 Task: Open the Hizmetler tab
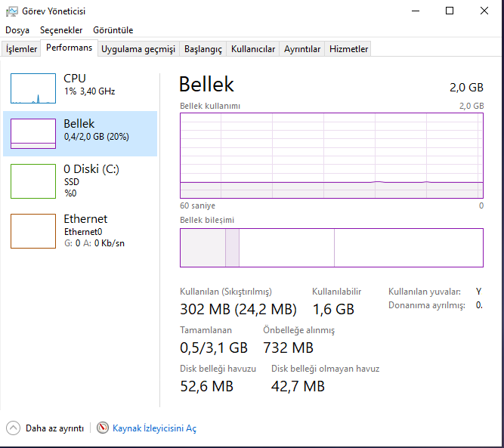point(349,49)
